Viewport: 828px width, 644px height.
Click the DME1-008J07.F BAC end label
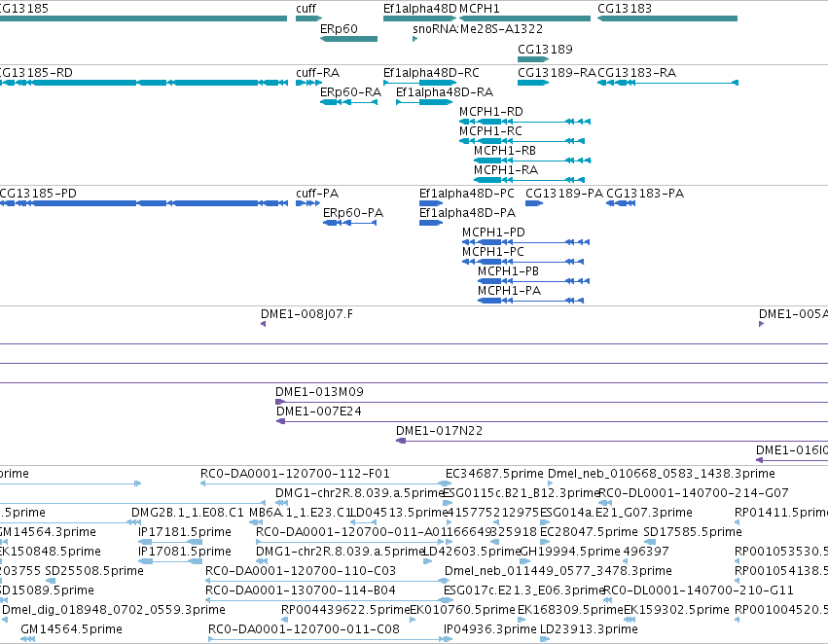[306, 314]
